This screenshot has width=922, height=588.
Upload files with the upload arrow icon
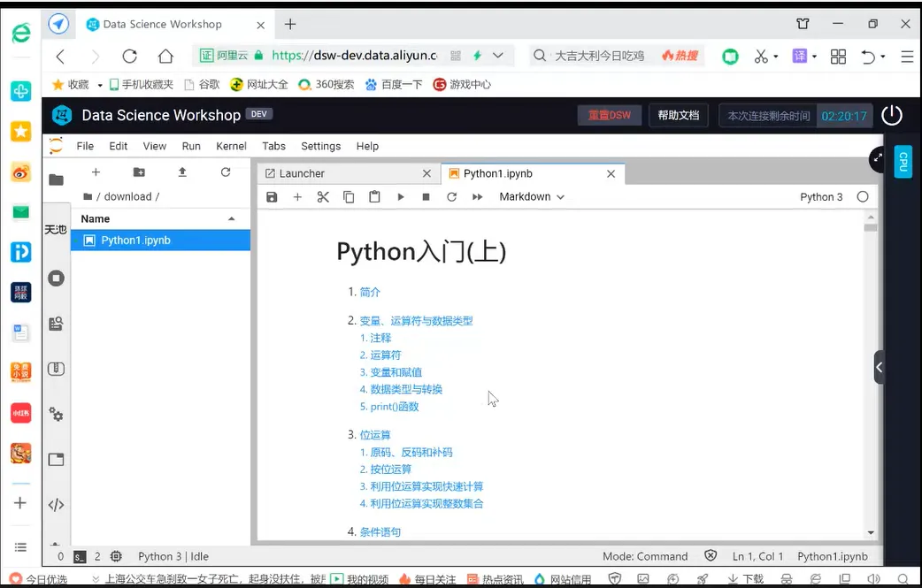(x=182, y=172)
